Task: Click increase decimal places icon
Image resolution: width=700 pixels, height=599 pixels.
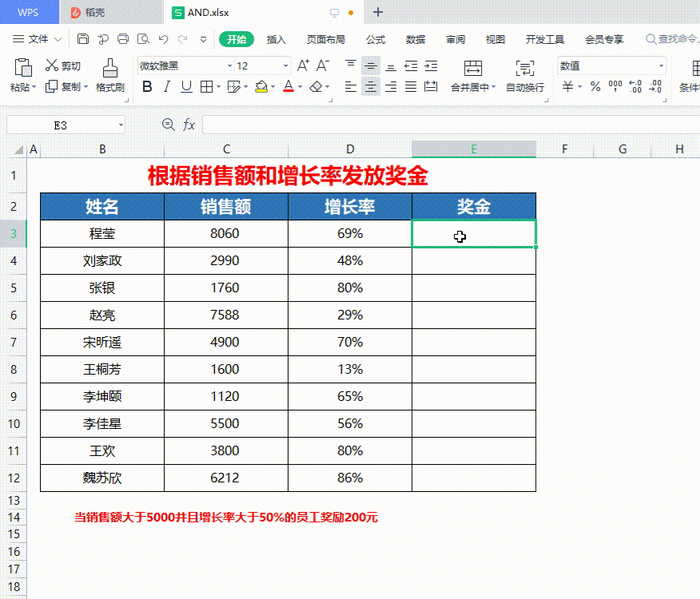Action: coord(635,86)
